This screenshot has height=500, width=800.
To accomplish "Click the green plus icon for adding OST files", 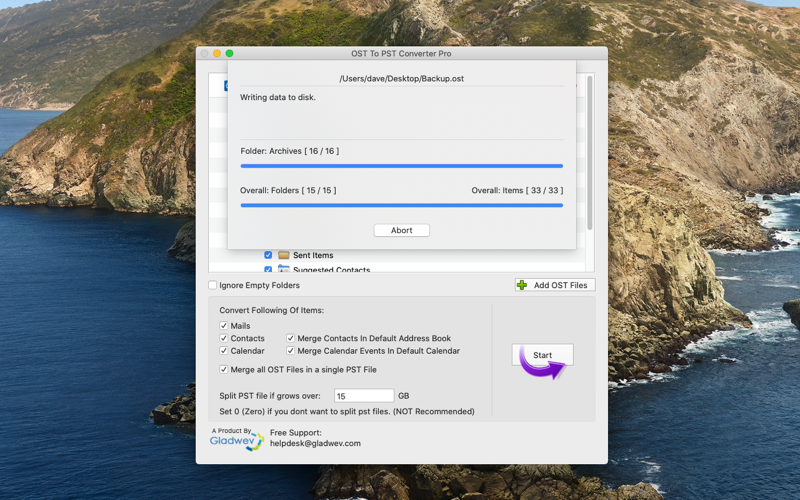I will (522, 285).
